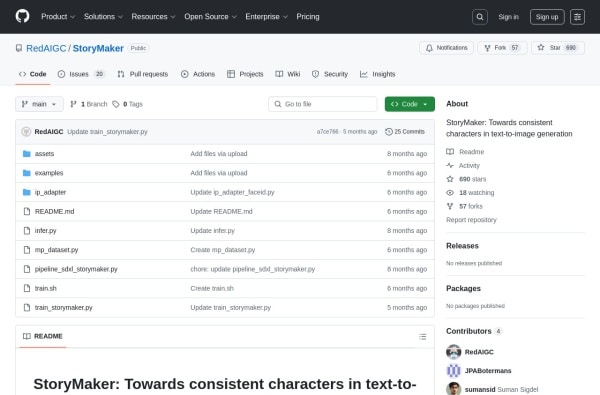This screenshot has width=600, height=395.
Task: Expand the Resources menu
Action: [153, 17]
